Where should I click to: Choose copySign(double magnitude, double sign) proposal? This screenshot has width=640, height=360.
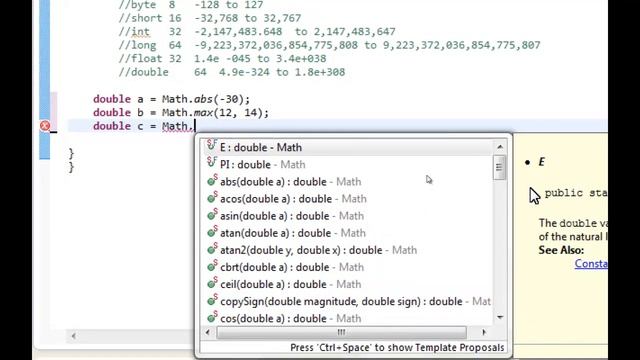click(x=348, y=302)
